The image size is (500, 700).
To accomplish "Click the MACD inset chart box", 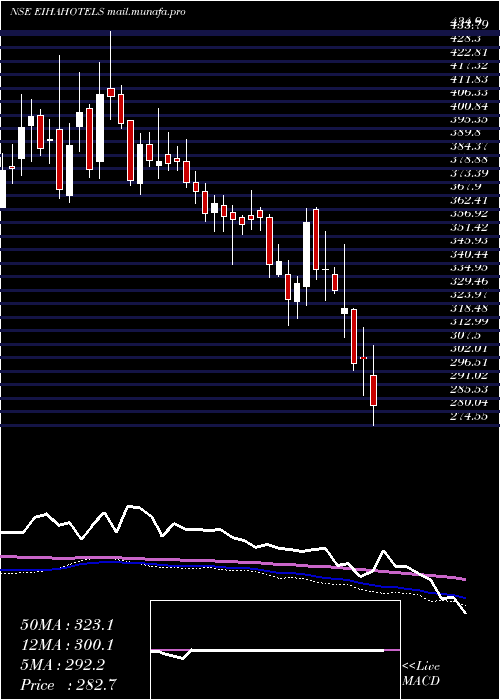I will coord(275,650).
